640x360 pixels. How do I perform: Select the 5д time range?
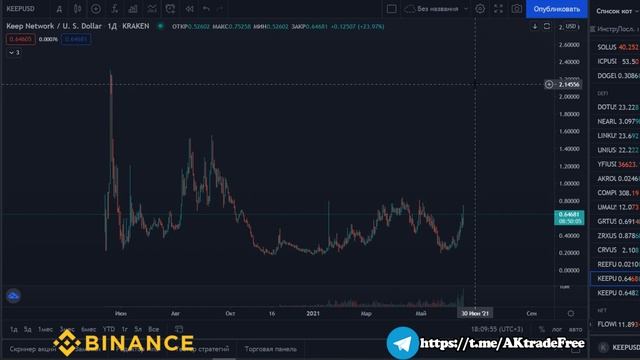[28, 329]
